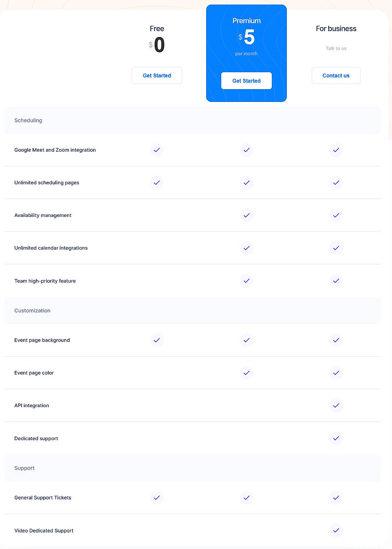Click the API integration checkmark for business
The height and width of the screenshot is (549, 392).
(336, 405)
